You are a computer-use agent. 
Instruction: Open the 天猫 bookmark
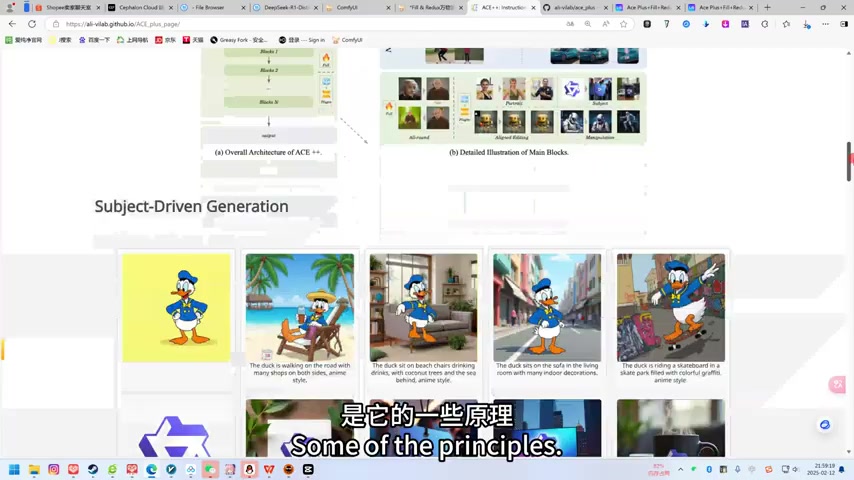pyautogui.click(x=193, y=40)
